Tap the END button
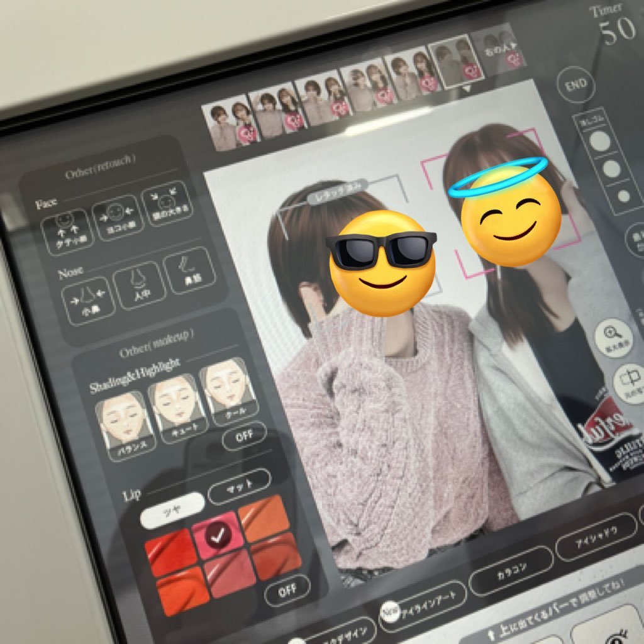The image size is (644, 644). pos(576,85)
